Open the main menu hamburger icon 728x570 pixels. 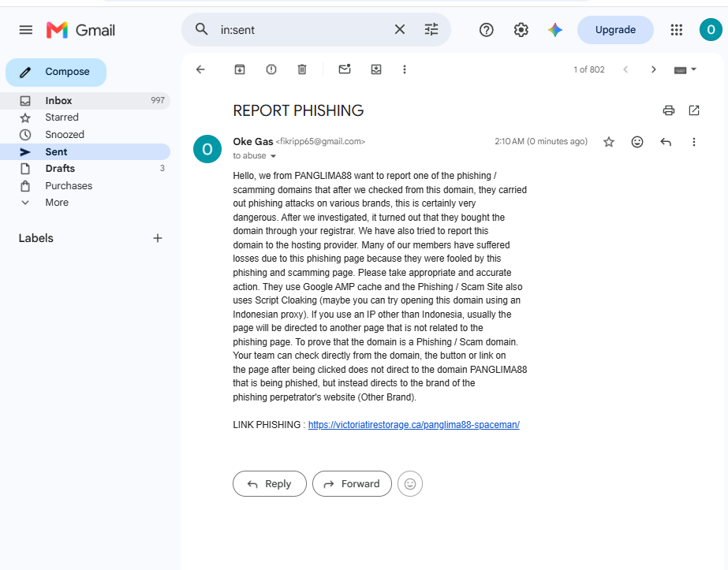pos(25,30)
